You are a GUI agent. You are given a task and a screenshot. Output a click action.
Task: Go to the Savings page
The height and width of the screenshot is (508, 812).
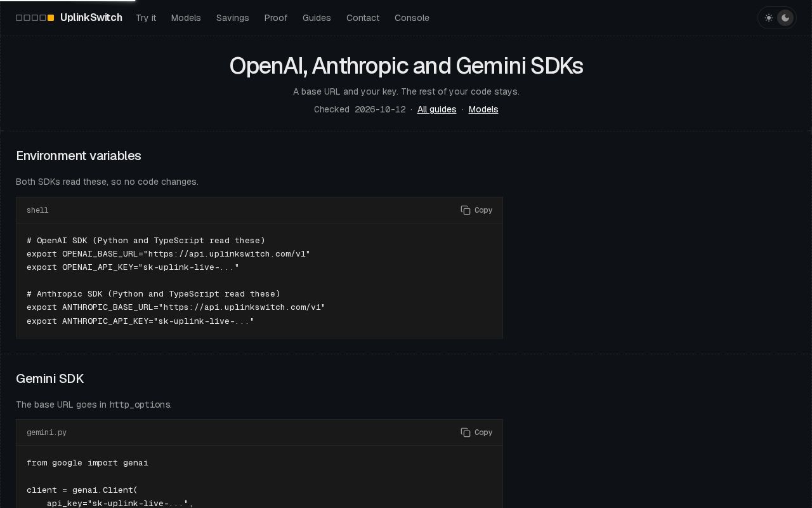232,18
